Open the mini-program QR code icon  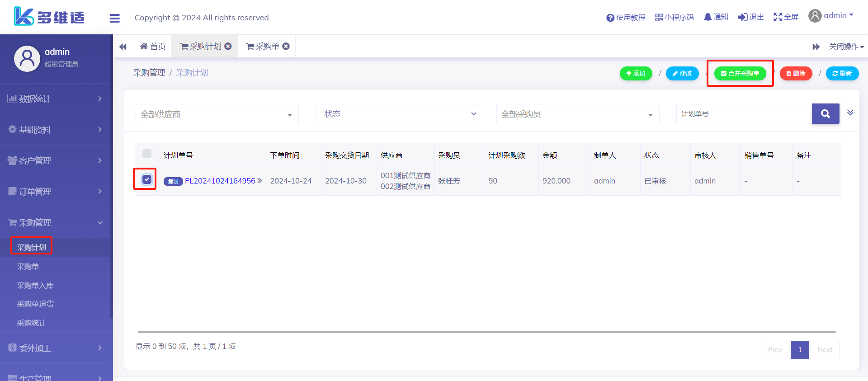[659, 18]
